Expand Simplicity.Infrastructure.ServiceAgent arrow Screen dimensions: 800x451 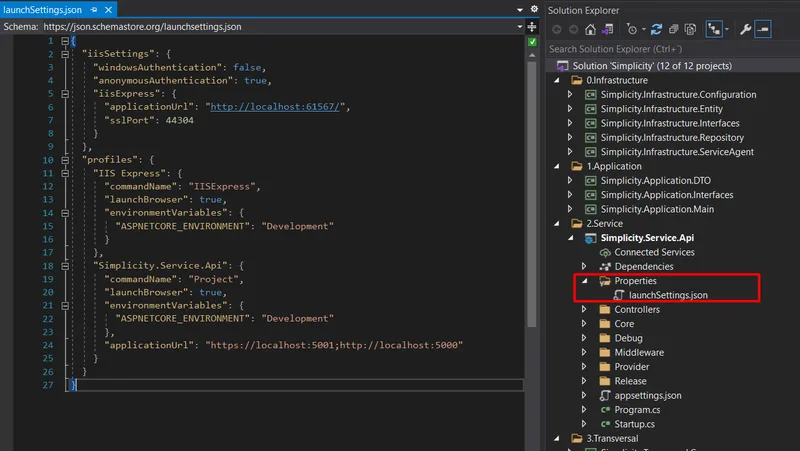click(570, 152)
